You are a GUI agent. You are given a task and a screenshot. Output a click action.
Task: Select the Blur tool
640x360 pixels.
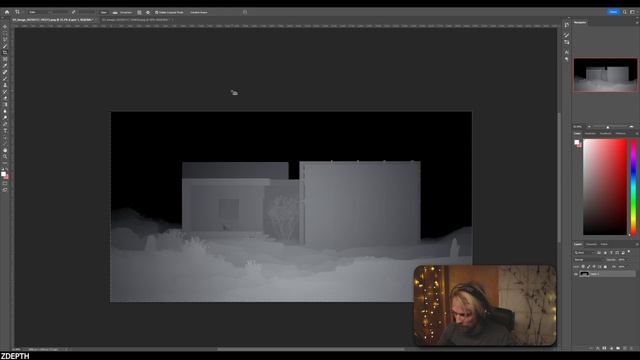click(x=5, y=111)
